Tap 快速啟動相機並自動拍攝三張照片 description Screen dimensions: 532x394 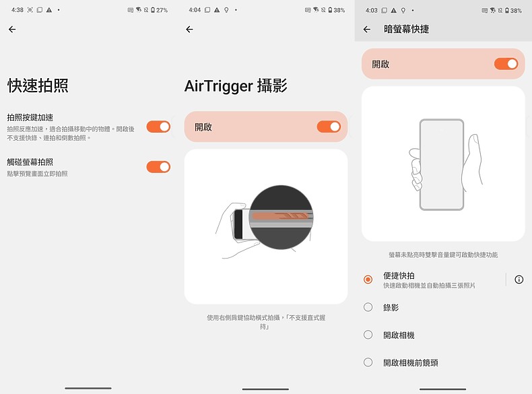pos(429,286)
